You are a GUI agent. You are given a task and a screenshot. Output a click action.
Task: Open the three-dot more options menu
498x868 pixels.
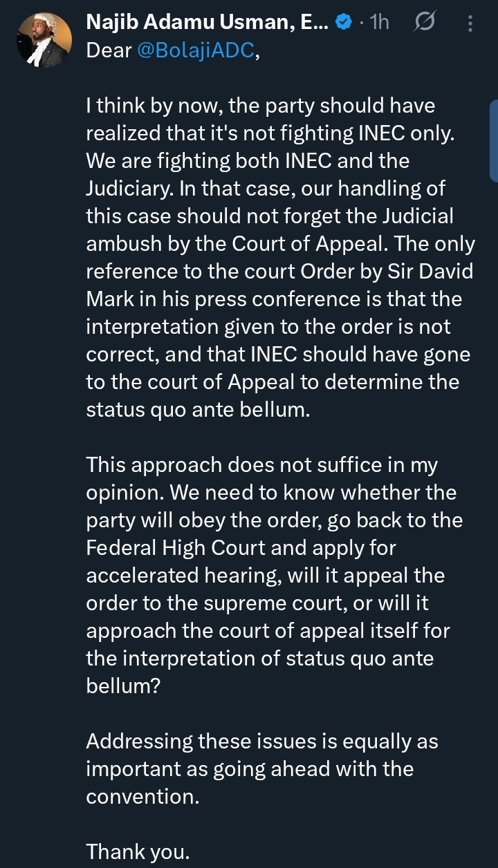[470, 24]
